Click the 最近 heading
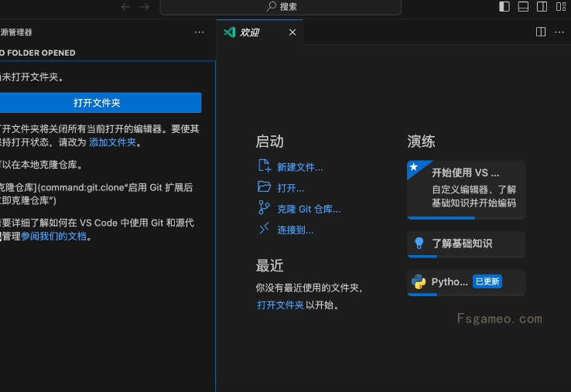 (269, 266)
